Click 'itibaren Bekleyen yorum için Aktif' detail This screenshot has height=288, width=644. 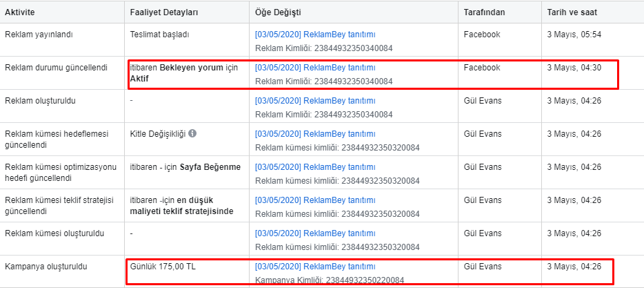[x=184, y=73]
